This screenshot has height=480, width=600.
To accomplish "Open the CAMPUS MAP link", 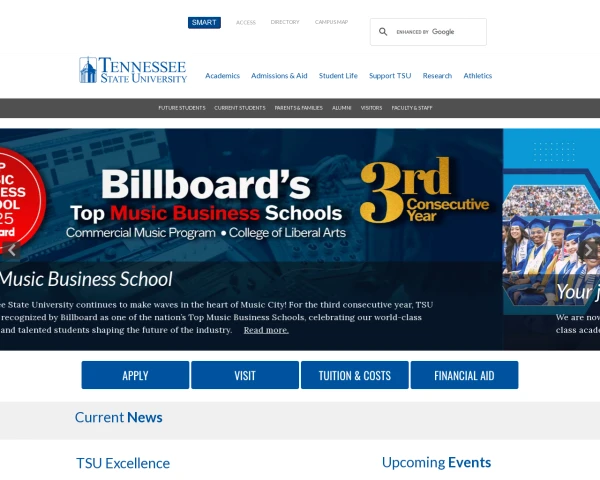I will pos(331,22).
